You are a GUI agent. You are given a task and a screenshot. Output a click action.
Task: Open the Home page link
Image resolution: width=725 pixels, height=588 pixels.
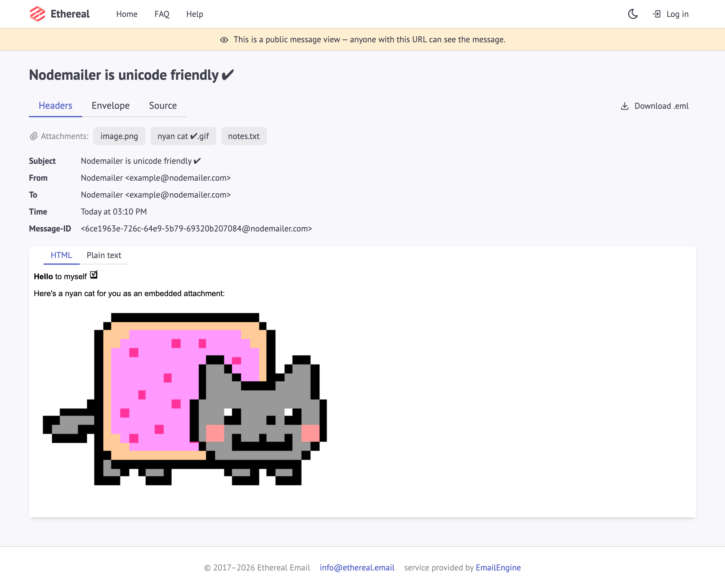[x=127, y=14]
